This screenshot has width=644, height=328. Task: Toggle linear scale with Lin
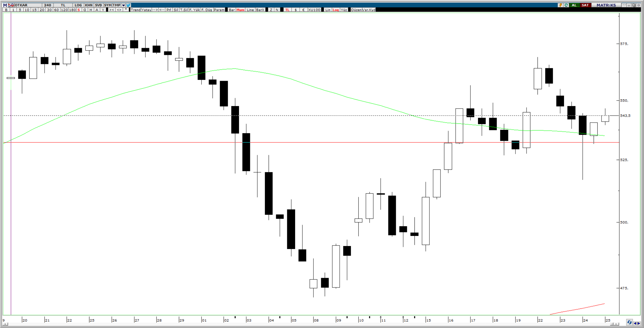pos(327,10)
